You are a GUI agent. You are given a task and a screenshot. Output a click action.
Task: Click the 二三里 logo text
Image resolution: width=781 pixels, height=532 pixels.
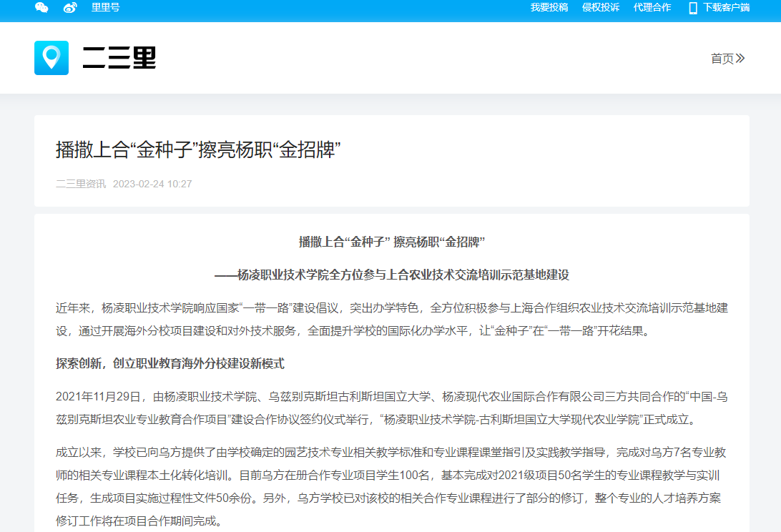coord(119,58)
